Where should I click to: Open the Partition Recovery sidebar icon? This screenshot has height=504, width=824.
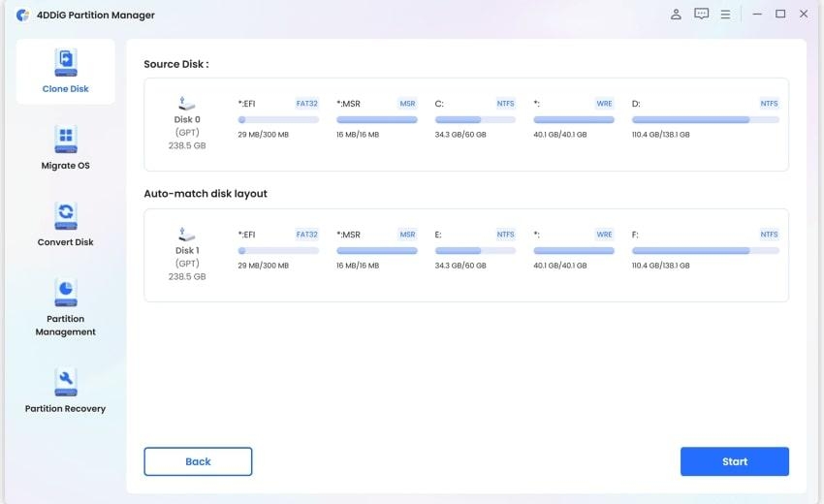tap(66, 382)
